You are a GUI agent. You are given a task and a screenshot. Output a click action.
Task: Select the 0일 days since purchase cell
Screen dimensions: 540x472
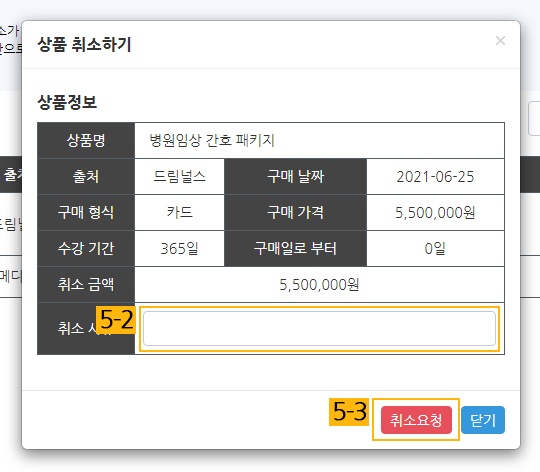435,248
